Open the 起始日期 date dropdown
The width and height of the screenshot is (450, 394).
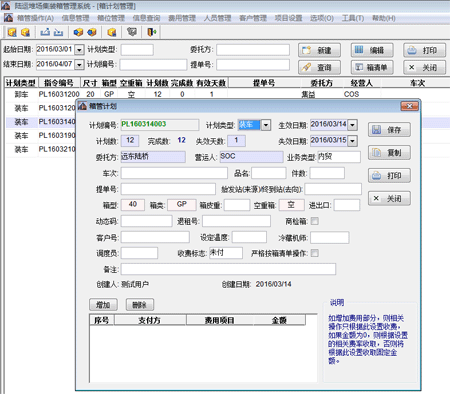point(79,50)
